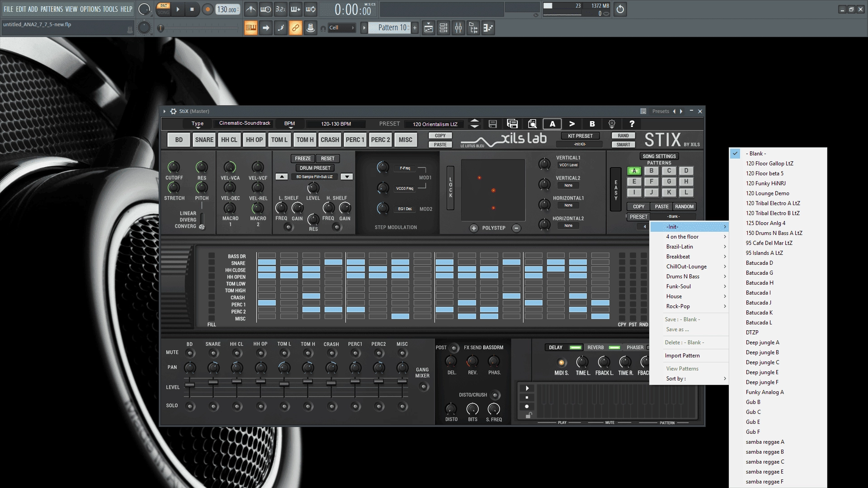Solo the BD channel
Screen dimensions: 868x488
click(x=190, y=406)
